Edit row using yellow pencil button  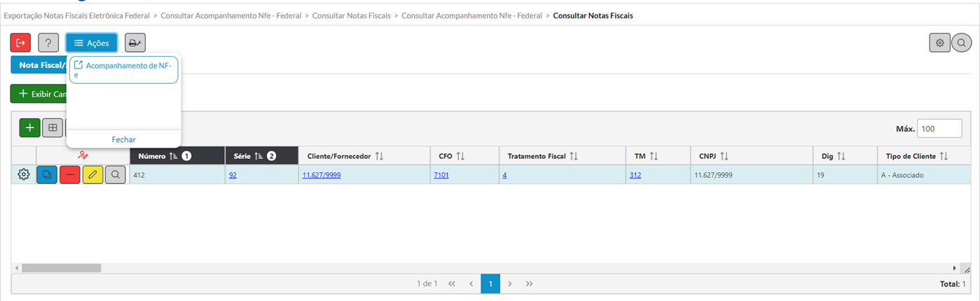coord(92,175)
